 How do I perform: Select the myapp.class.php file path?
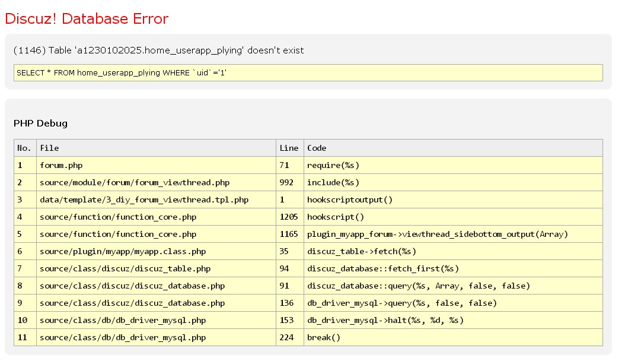click(123, 251)
